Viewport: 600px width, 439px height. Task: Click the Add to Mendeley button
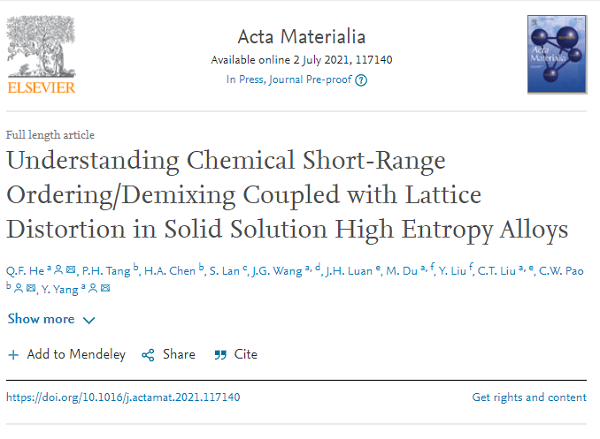coord(67,355)
